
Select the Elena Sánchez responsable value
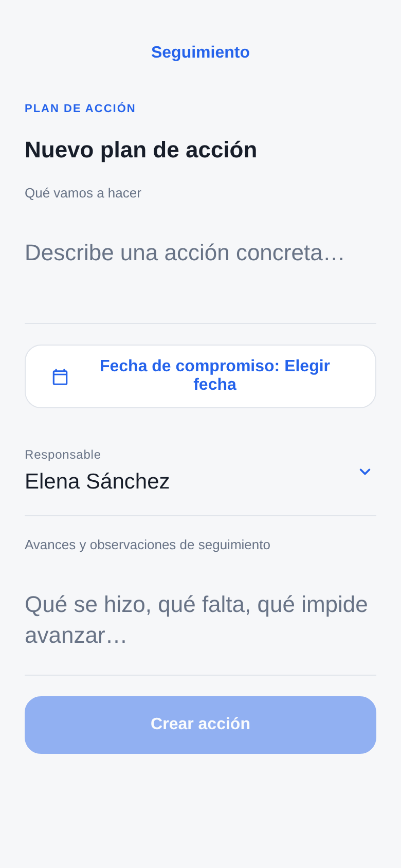pyautogui.click(x=97, y=481)
